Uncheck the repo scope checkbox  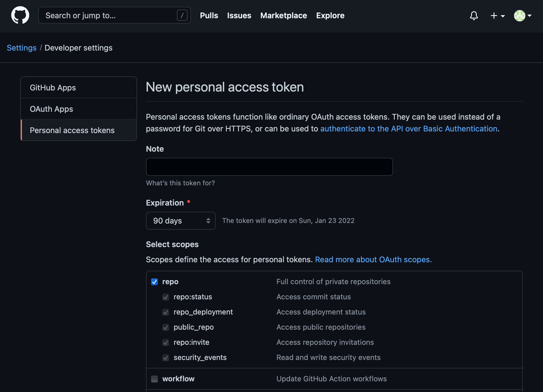(x=154, y=282)
